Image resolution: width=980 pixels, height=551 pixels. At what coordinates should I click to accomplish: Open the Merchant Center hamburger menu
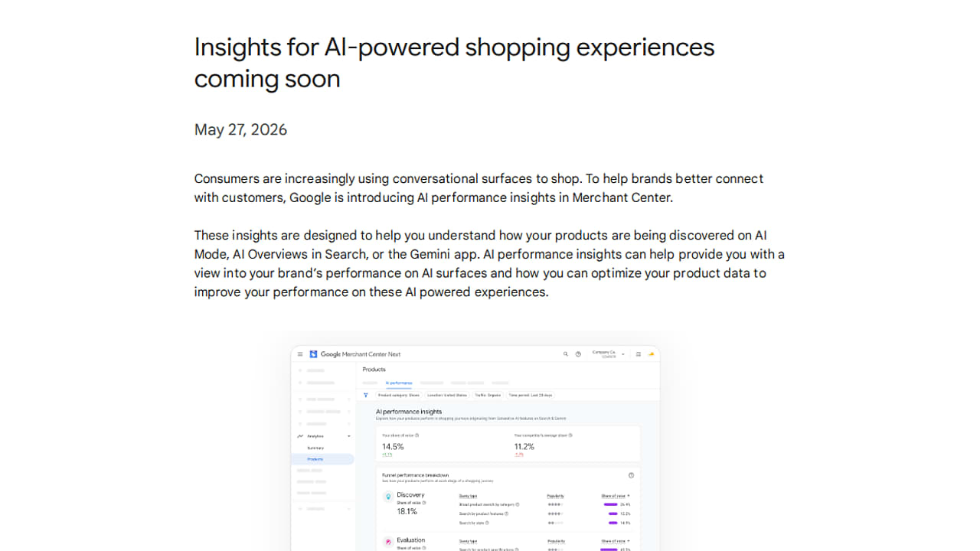click(300, 354)
